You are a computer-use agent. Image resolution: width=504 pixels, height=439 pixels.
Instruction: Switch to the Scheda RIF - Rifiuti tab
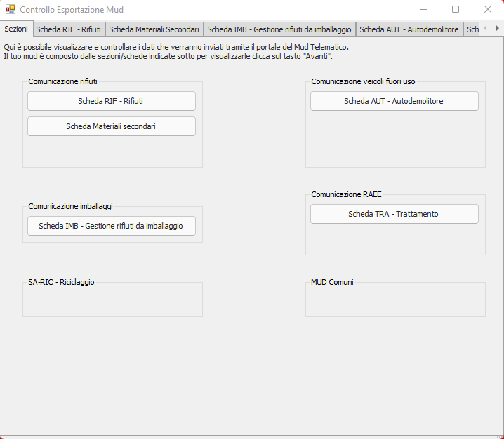[x=68, y=29]
